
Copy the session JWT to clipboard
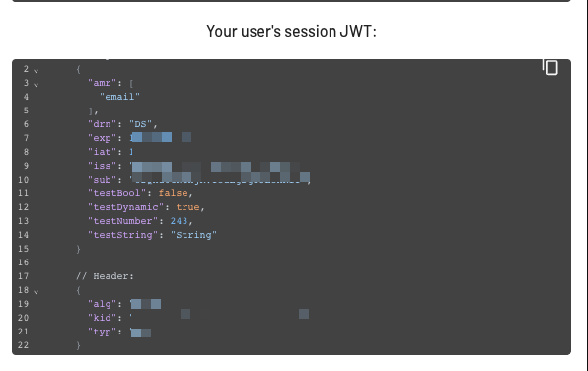(x=551, y=67)
